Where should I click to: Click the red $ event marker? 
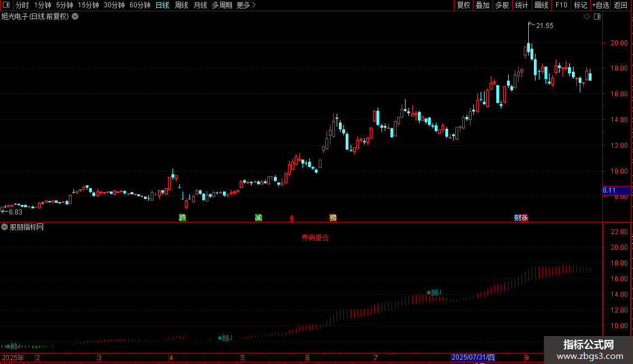(x=292, y=218)
